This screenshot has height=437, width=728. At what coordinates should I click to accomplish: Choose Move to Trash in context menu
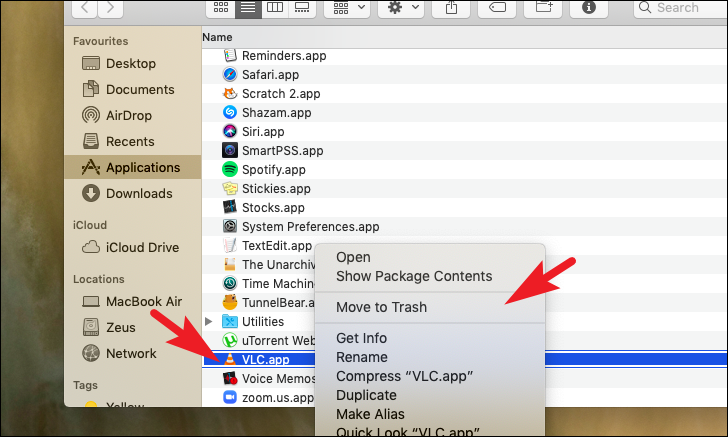(430, 307)
